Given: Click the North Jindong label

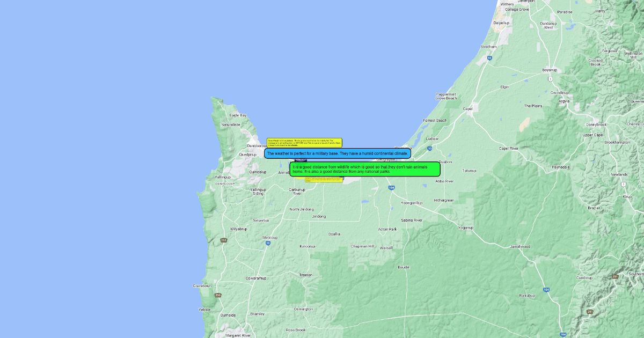Looking at the screenshot, I should [301, 209].
